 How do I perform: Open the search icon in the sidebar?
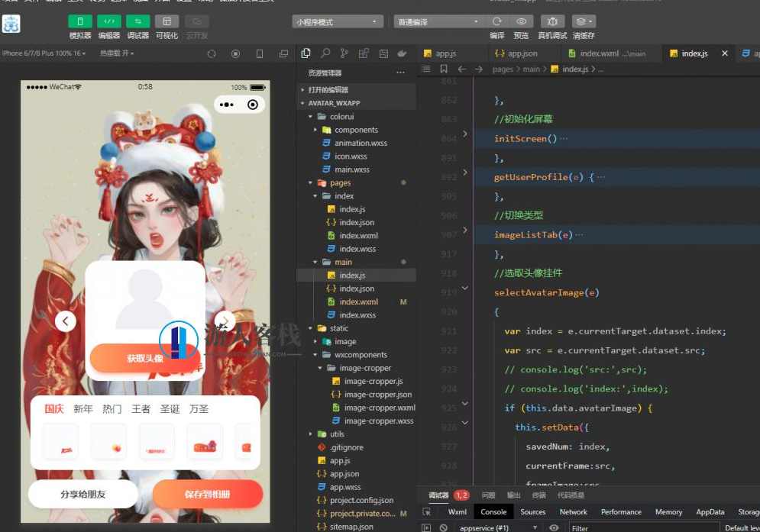coord(325,53)
